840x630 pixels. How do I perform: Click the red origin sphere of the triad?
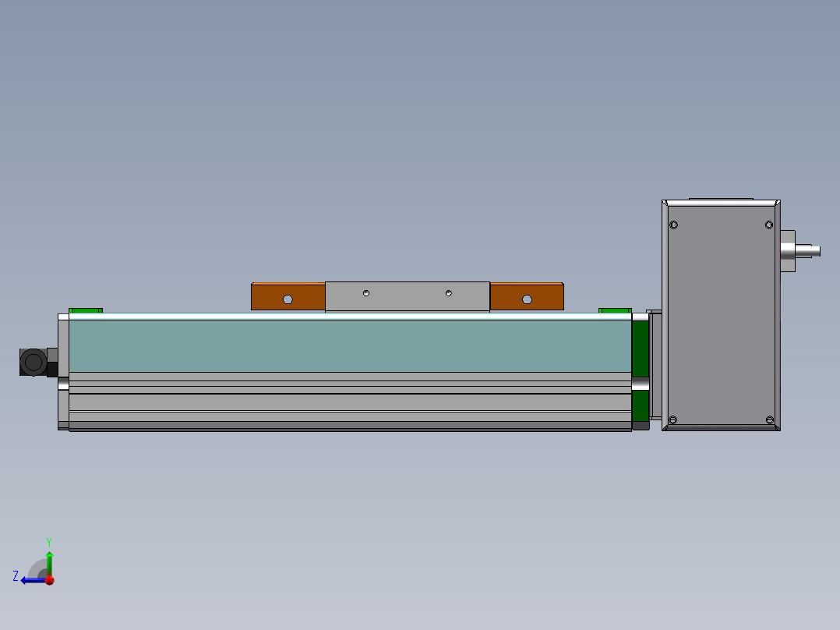coord(48,579)
